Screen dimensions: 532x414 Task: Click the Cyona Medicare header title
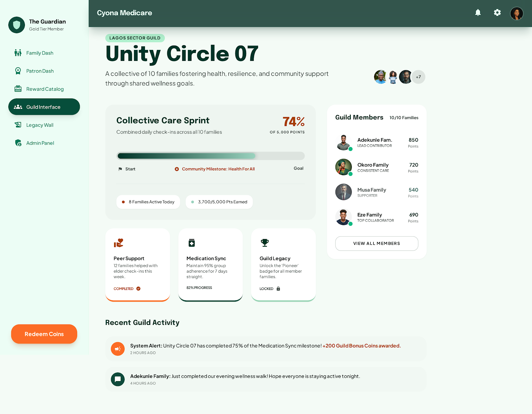(124, 13)
